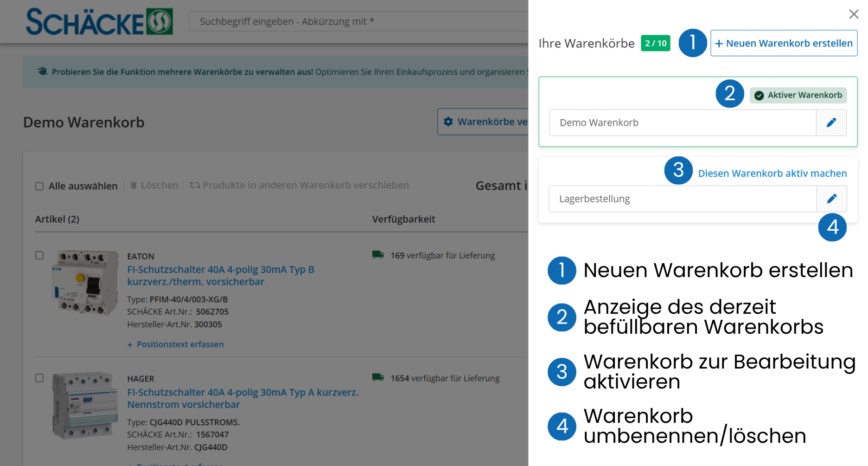Check the EATON FI-Schutzschalter item checkbox
Screen dimensions: 868x466
(40, 255)
